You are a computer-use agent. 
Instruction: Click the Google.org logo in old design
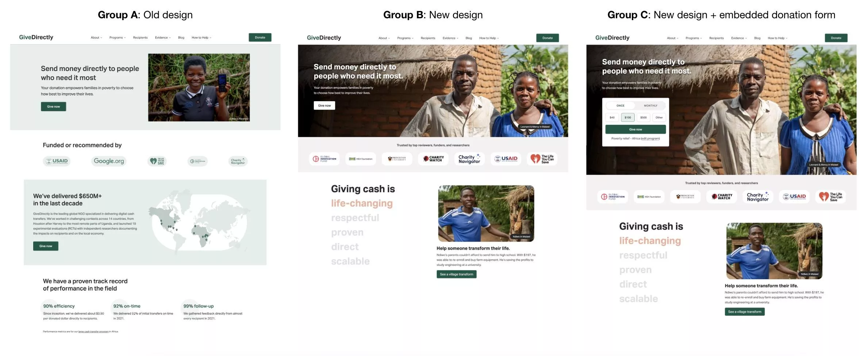point(109,161)
